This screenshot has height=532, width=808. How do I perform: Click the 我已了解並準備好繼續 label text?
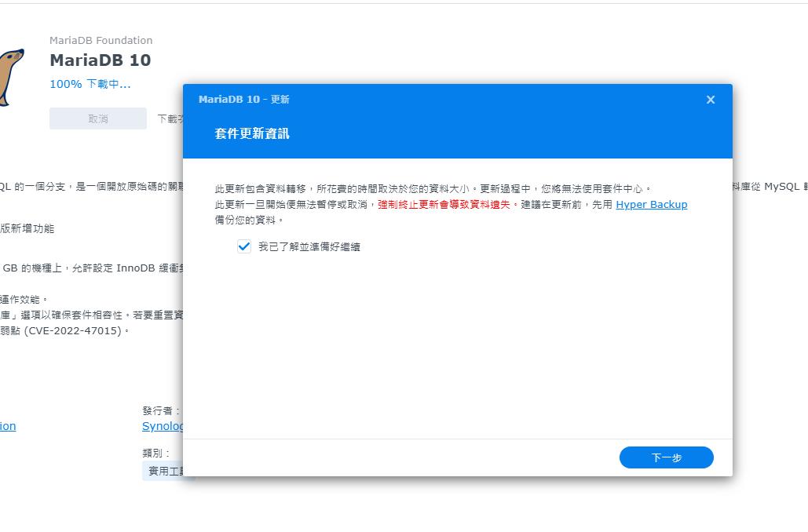(x=309, y=246)
